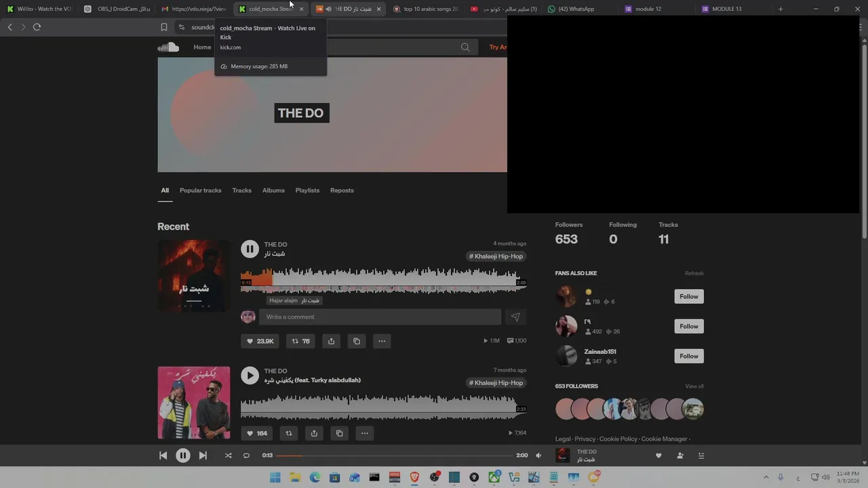Like the يكفيني شره track showing 164

point(257,433)
